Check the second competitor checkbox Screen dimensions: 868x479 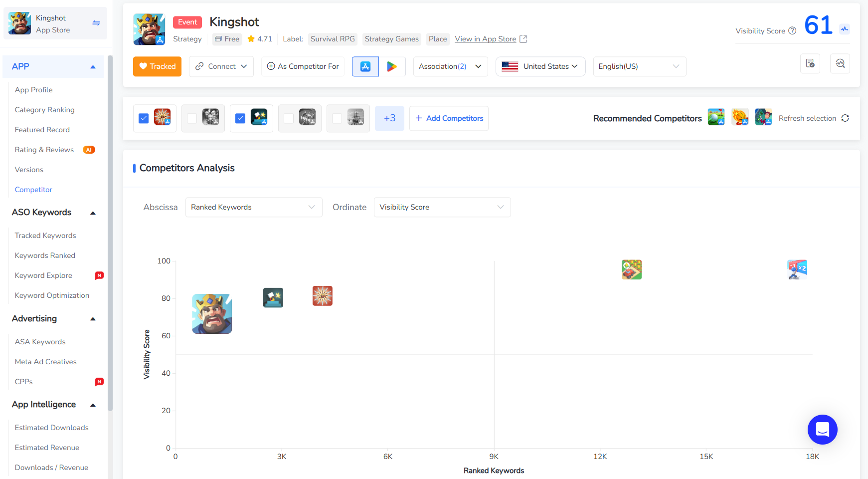(x=192, y=118)
